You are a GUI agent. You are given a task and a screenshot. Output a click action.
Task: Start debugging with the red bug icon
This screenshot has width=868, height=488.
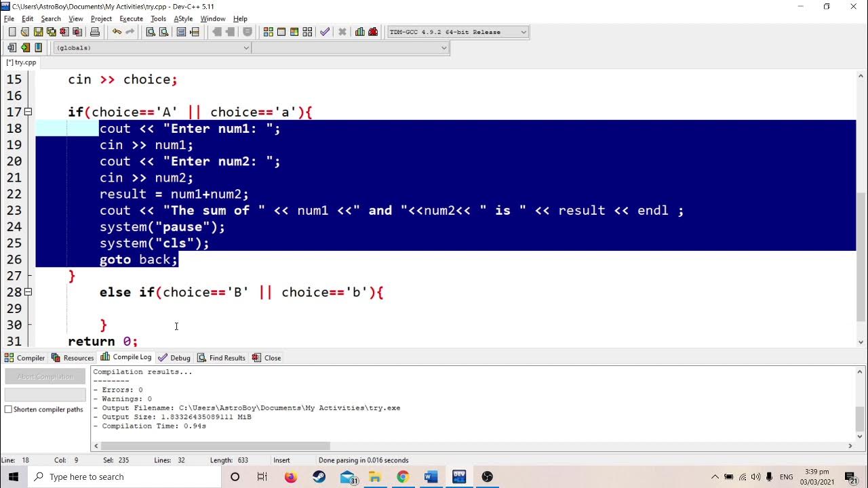373,32
